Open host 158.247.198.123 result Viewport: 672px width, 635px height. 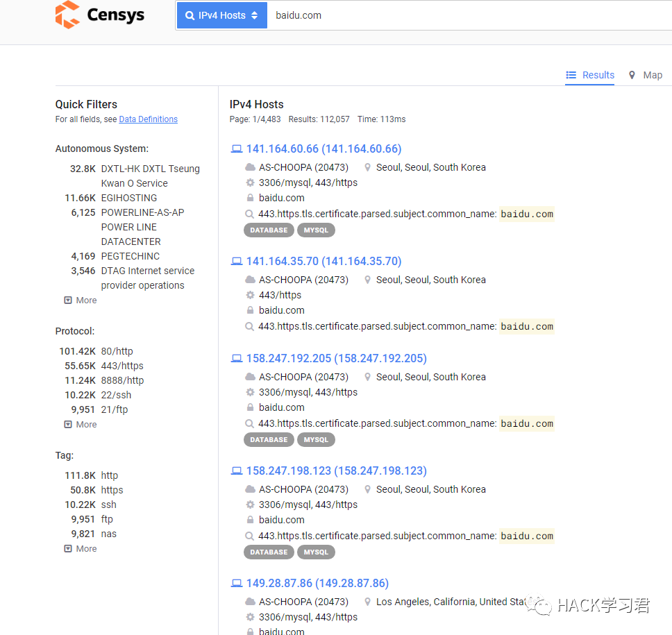point(337,471)
